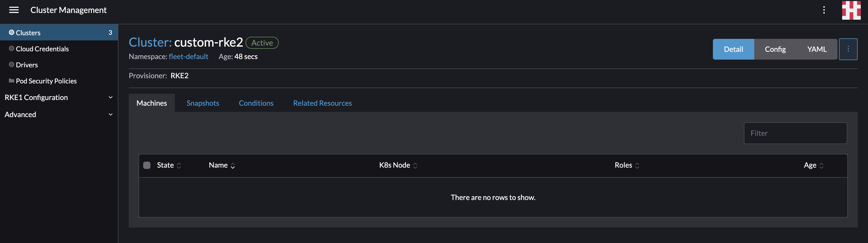This screenshot has width=868, height=243.
Task: Open the navigation hamburger menu
Action: (14, 10)
